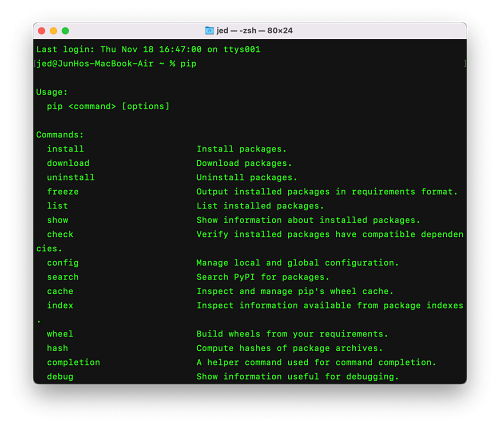Click the 'show' command name
Image resolution: width=500 pixels, height=428 pixels.
(x=57, y=220)
